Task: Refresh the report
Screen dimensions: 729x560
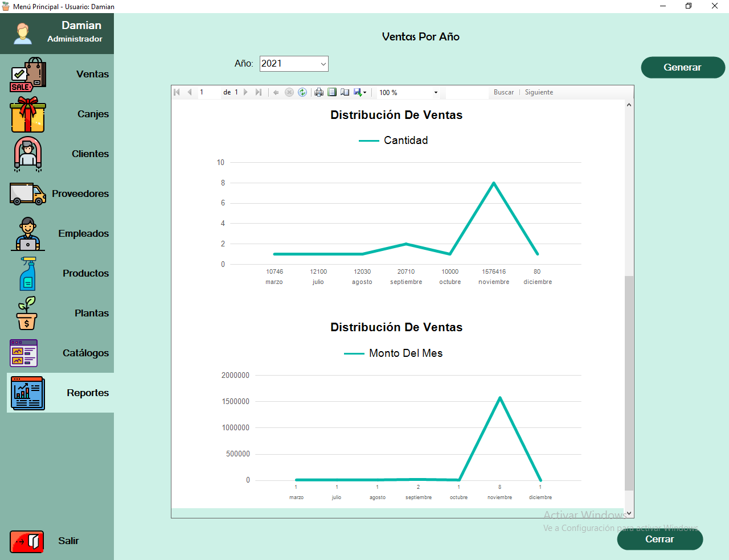Action: coord(302,92)
